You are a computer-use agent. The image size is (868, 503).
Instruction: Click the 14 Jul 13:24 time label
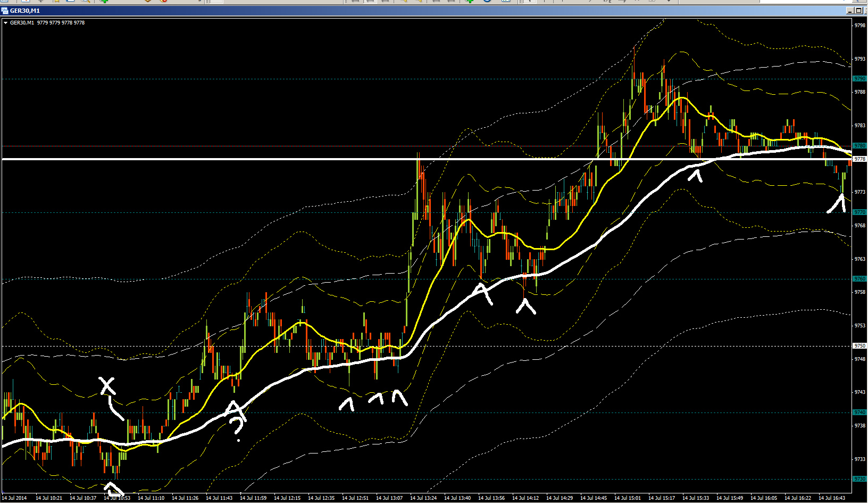click(423, 498)
